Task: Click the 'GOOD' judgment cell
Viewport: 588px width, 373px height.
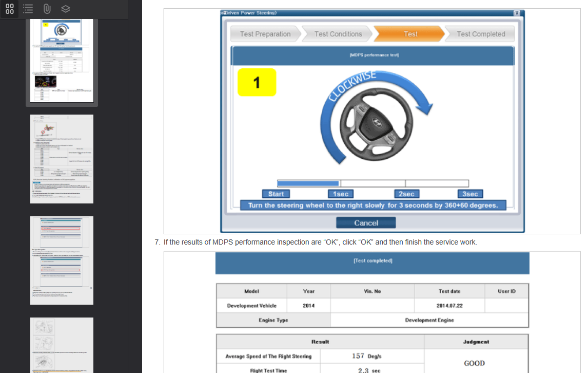Action: click(475, 363)
